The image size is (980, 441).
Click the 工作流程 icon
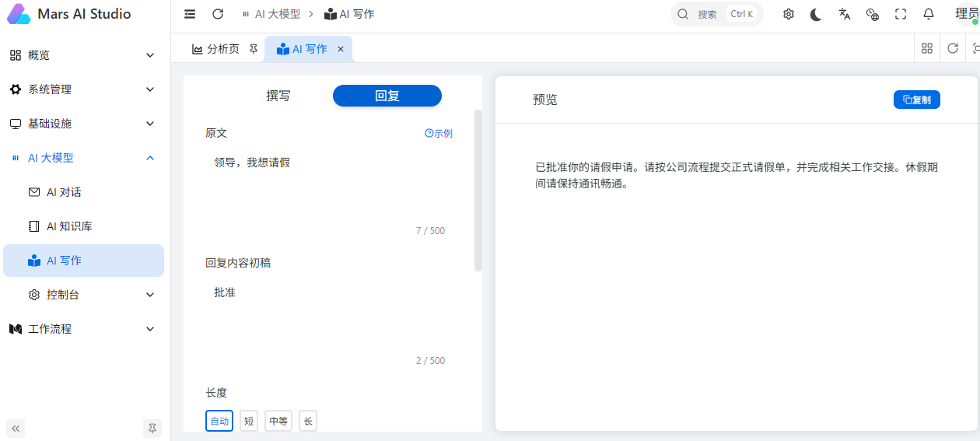pyautogui.click(x=16, y=329)
